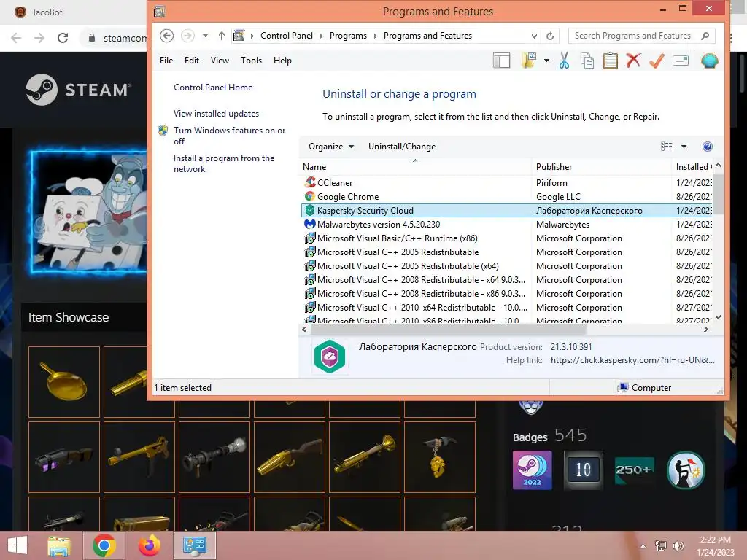Select Kaspersky Security Cloud row
The image size is (747, 560).
tap(507, 211)
